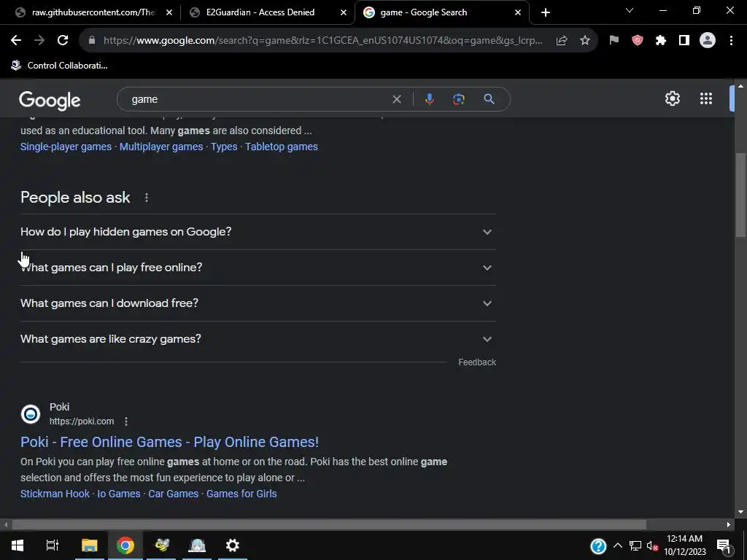Click the scroll down arrow

pos(740,512)
